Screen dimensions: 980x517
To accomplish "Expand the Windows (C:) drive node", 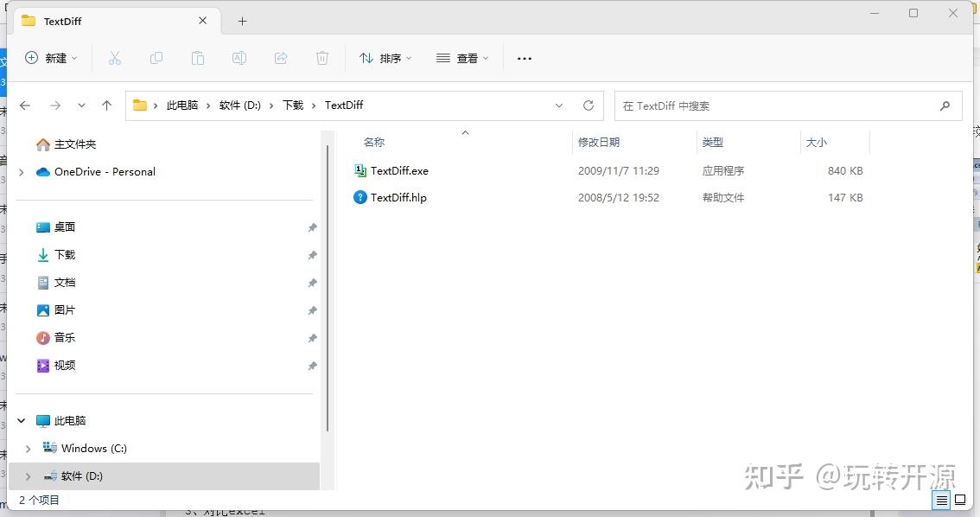I will pos(29,449).
